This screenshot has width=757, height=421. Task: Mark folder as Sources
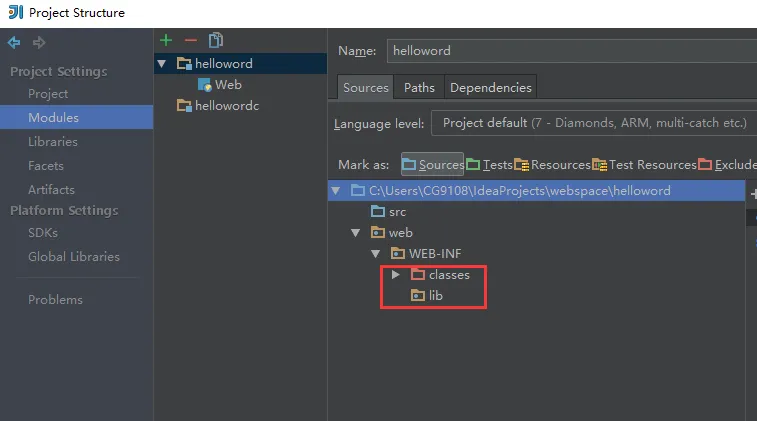tap(433, 165)
